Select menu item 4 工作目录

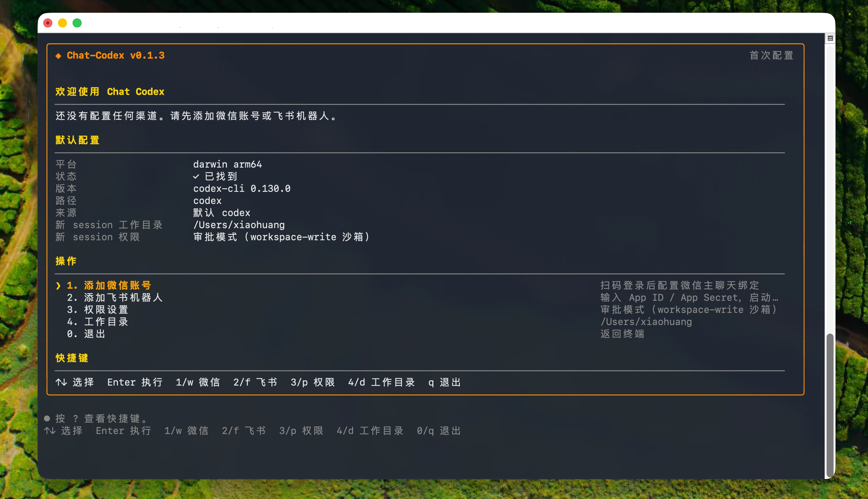[97, 322]
